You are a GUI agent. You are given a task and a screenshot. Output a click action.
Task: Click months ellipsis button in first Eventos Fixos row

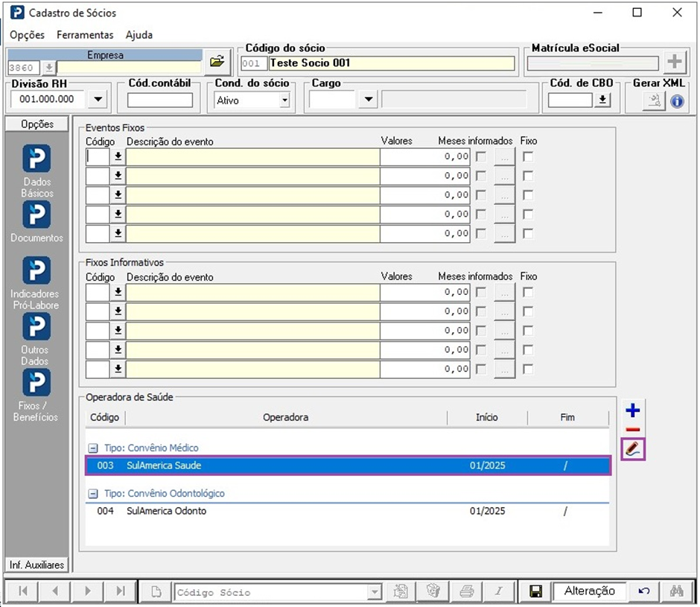point(504,156)
